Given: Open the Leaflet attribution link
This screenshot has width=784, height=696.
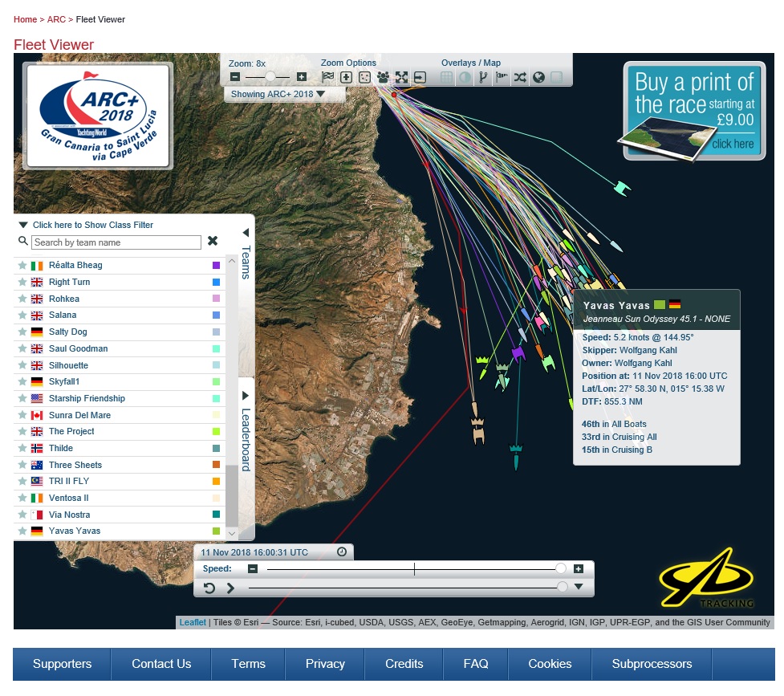Looking at the screenshot, I should tap(193, 622).
